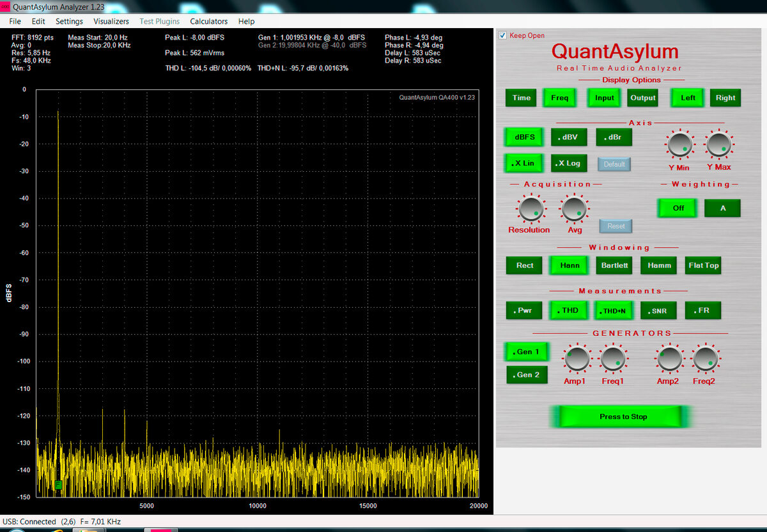Toggle the Output display button
Image resolution: width=767 pixels, height=532 pixels.
642,98
